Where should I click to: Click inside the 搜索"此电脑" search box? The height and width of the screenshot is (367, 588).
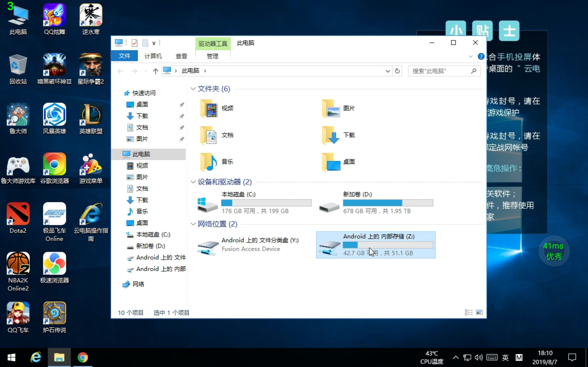point(442,71)
